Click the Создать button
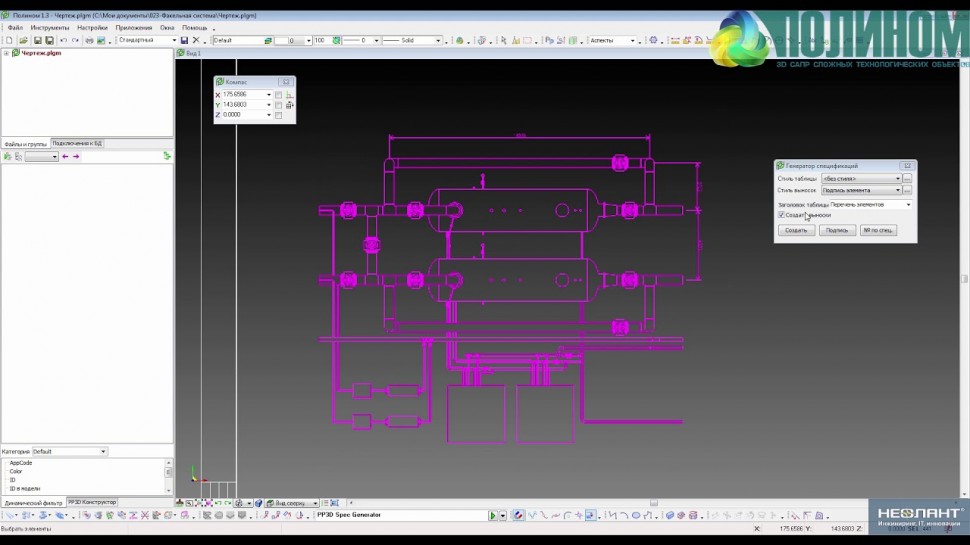Screen dimensions: 970x545 coord(795,230)
